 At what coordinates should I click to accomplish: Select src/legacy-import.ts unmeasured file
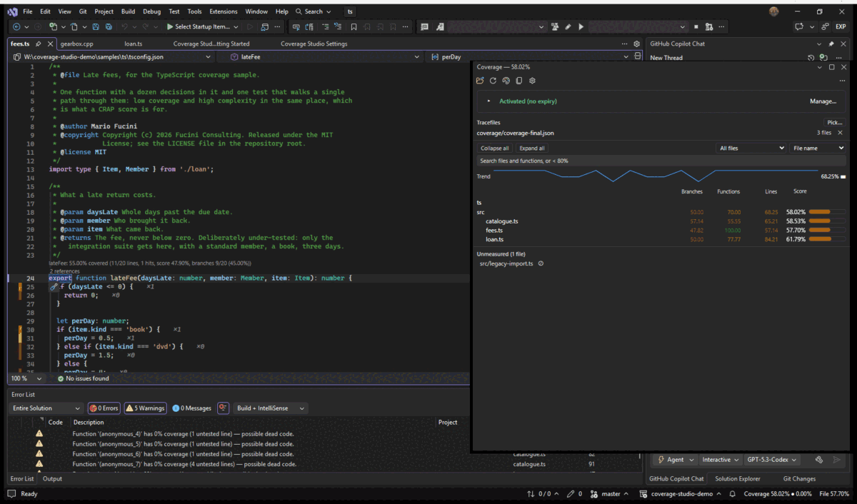pyautogui.click(x=506, y=263)
